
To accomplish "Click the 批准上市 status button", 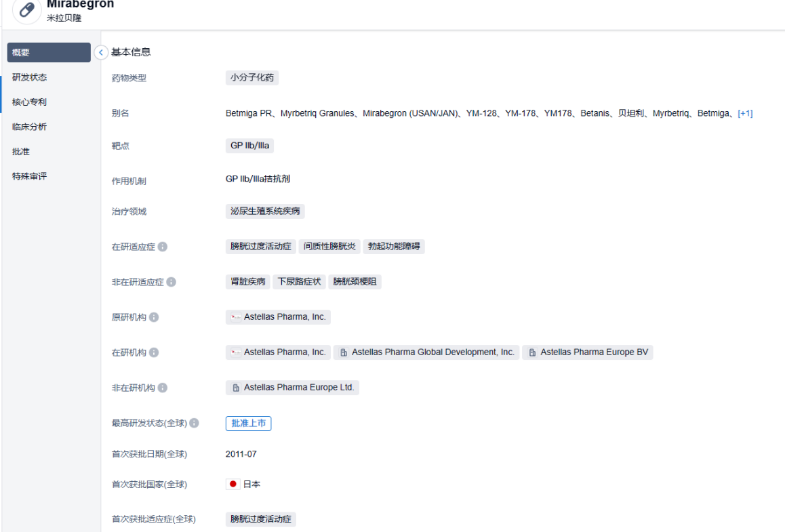I will coord(248,424).
